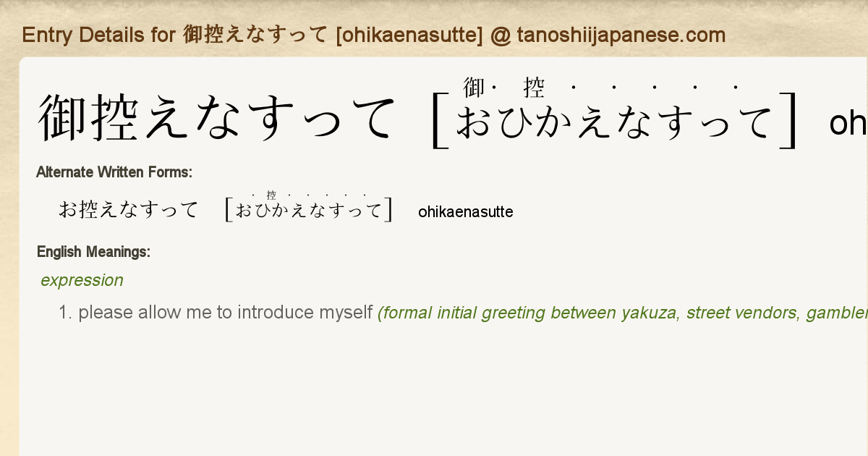Click definition 'please allow me to introduce myself'
868x456 pixels.
point(225,313)
